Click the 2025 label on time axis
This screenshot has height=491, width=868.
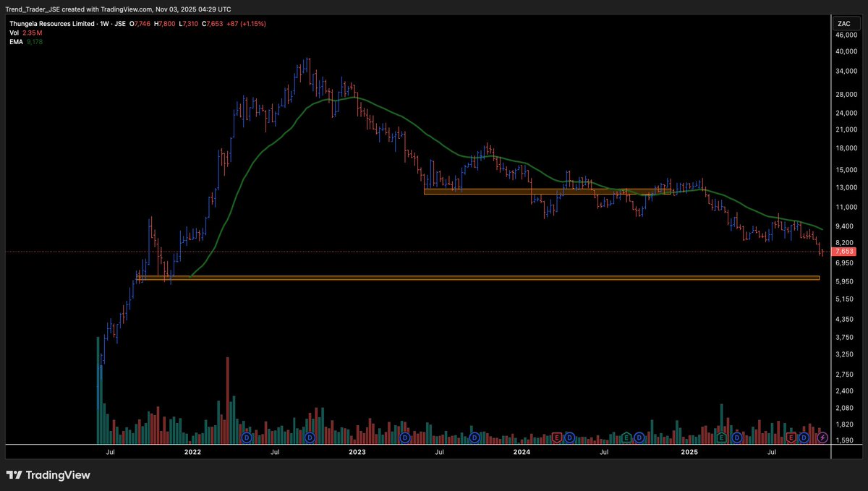coord(689,452)
